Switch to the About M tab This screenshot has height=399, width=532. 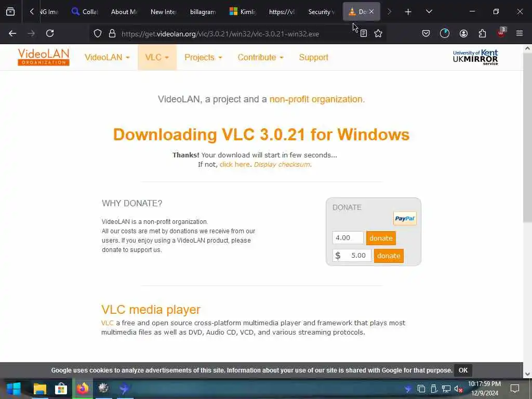pyautogui.click(x=124, y=12)
